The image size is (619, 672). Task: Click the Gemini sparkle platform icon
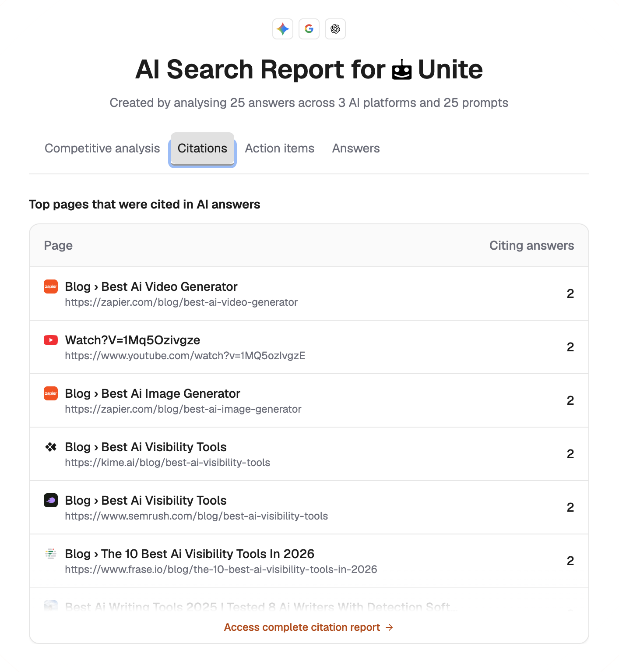[283, 29]
